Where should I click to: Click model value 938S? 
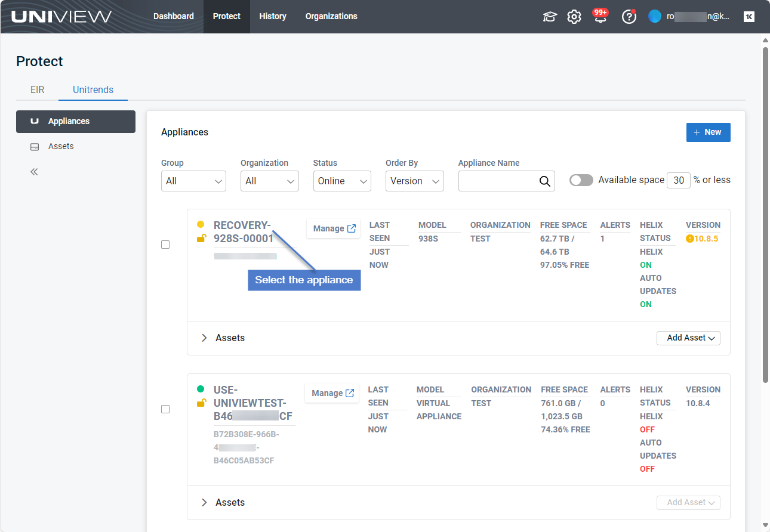click(x=428, y=239)
